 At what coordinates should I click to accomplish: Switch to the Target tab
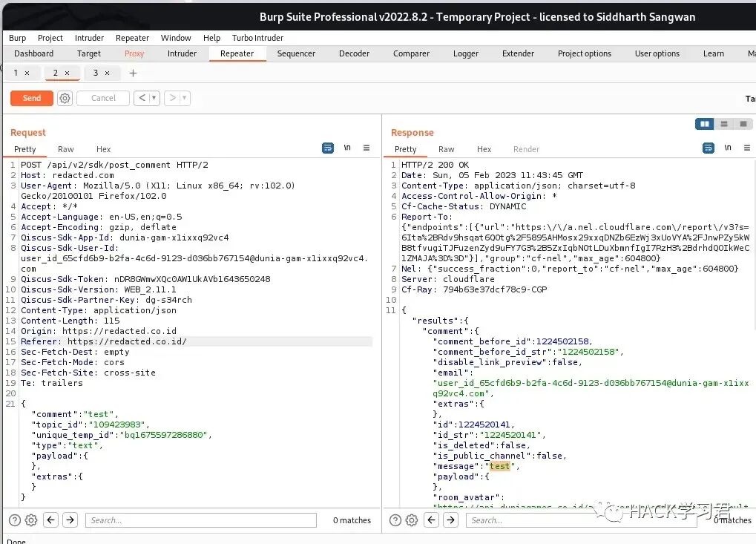point(89,53)
